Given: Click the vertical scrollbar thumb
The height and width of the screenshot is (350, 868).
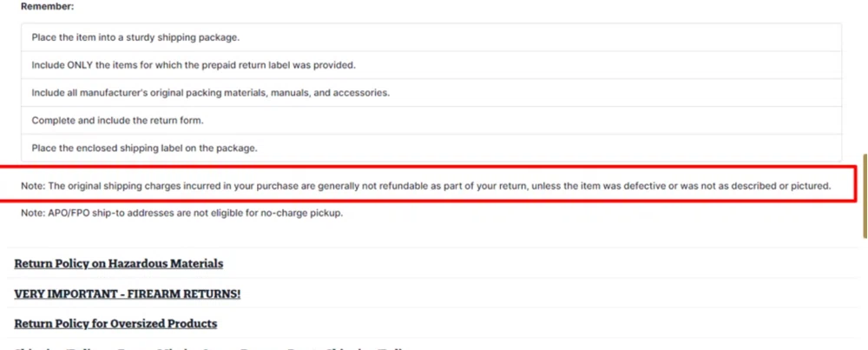Looking at the screenshot, I should click(x=865, y=196).
